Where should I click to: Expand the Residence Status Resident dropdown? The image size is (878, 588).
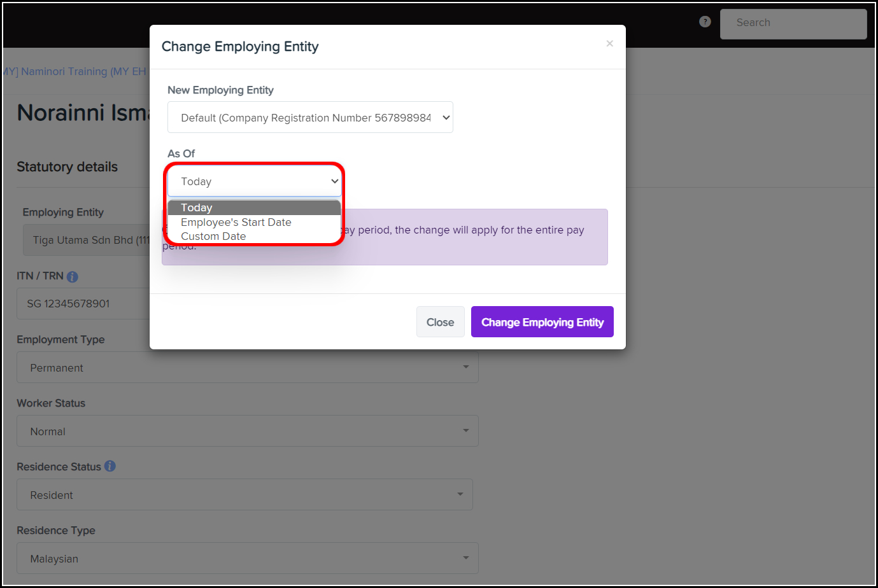click(244, 495)
